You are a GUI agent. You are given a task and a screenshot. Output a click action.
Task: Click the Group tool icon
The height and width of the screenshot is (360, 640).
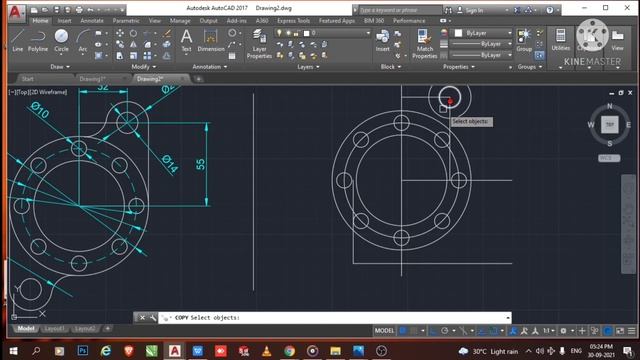524,40
